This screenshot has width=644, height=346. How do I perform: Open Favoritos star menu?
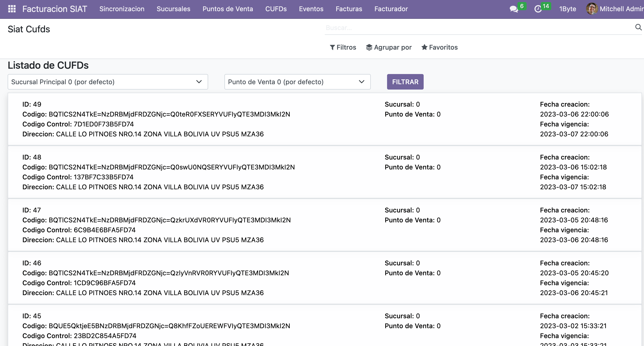pos(440,47)
